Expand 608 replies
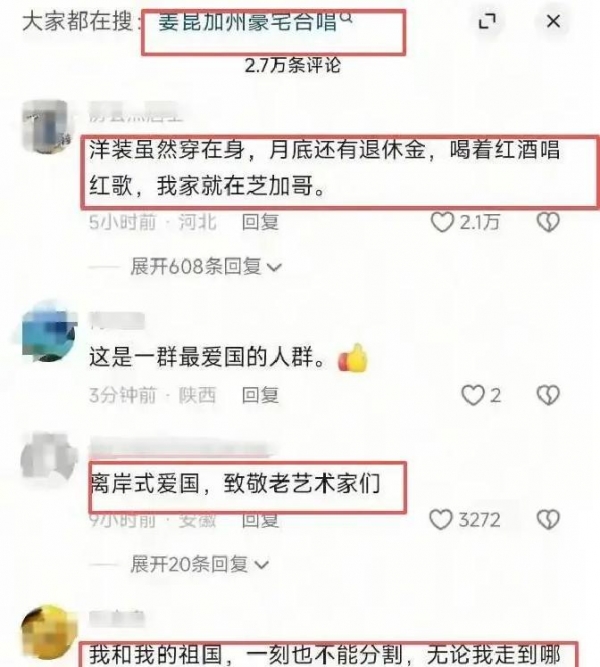600x667 pixels. point(206,267)
